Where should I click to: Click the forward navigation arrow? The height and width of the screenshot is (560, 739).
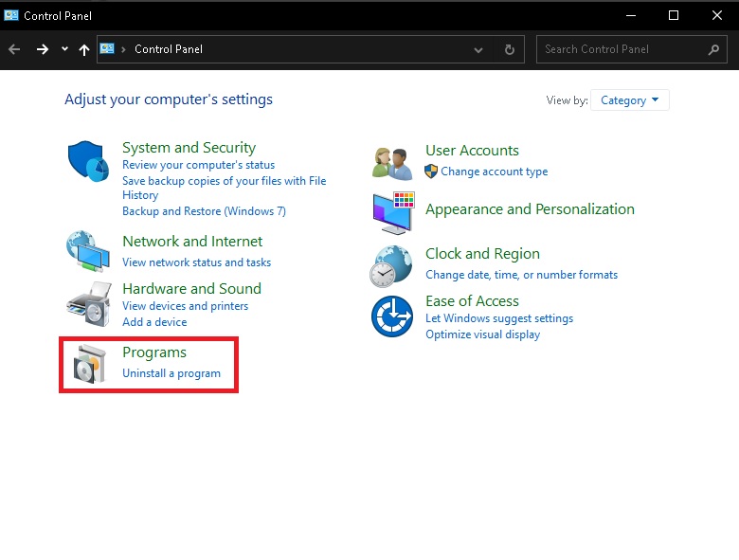coord(42,49)
